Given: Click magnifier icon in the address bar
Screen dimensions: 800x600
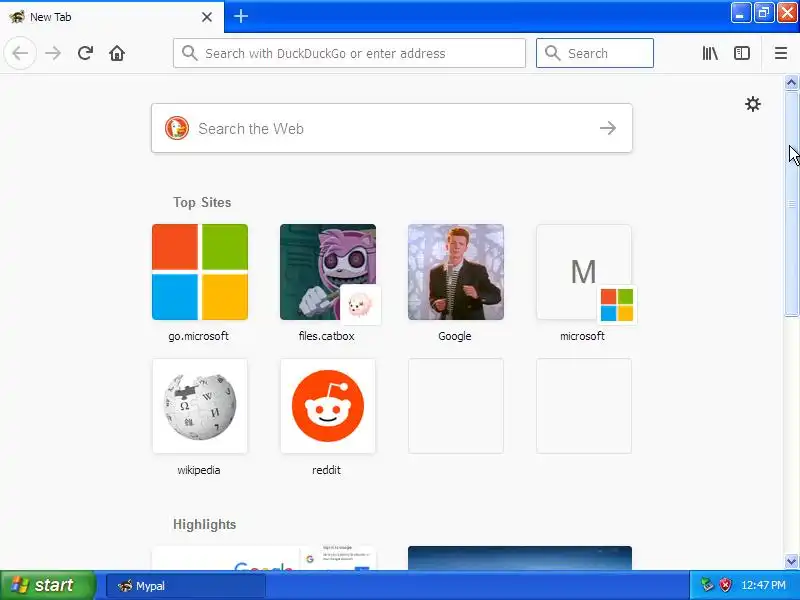Looking at the screenshot, I should click(189, 53).
